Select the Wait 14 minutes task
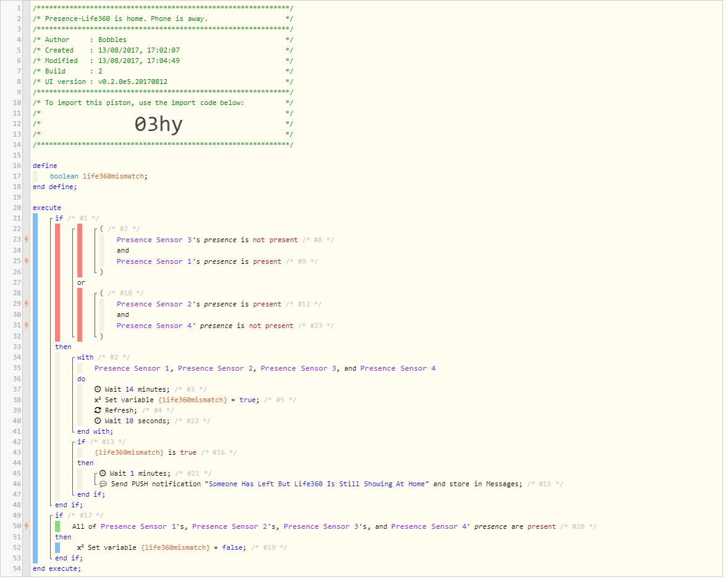Viewport: 728px width, 582px height. (137, 389)
